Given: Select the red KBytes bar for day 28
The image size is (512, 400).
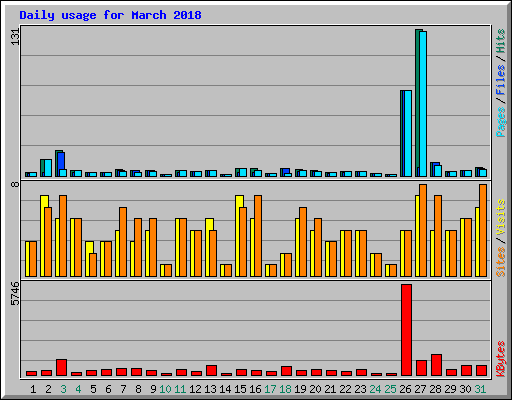Looking at the screenshot, I should pos(436,365).
